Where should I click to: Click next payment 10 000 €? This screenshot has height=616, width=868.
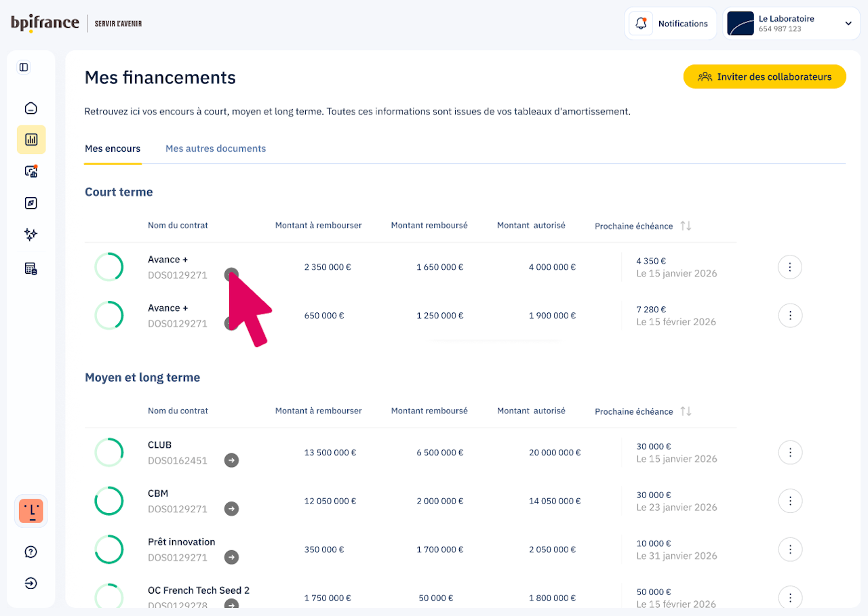[654, 543]
